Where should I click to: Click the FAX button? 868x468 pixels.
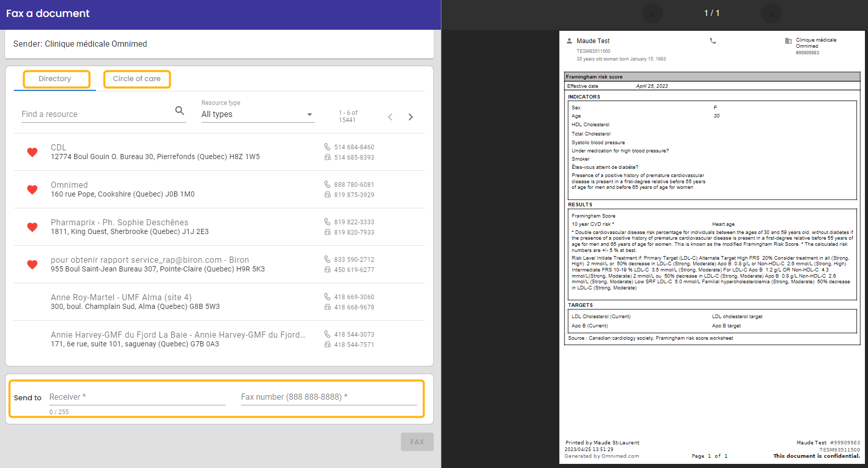pyautogui.click(x=417, y=442)
